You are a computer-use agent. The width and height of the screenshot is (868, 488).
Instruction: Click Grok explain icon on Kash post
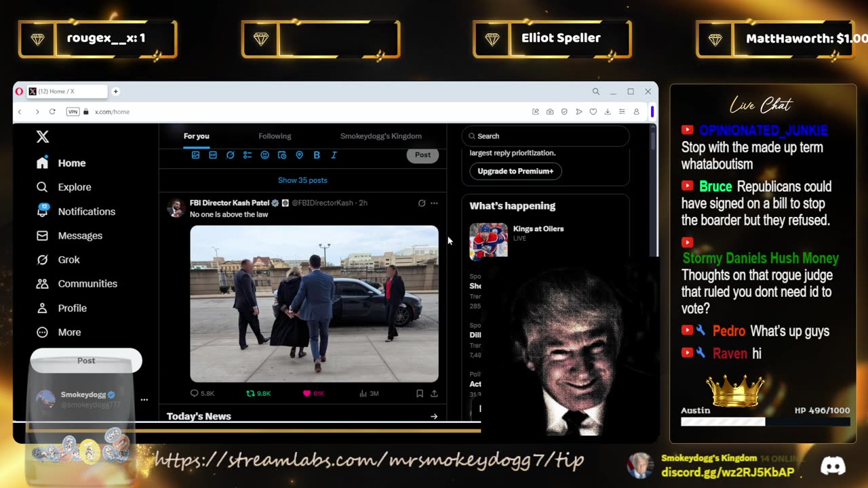coord(422,203)
